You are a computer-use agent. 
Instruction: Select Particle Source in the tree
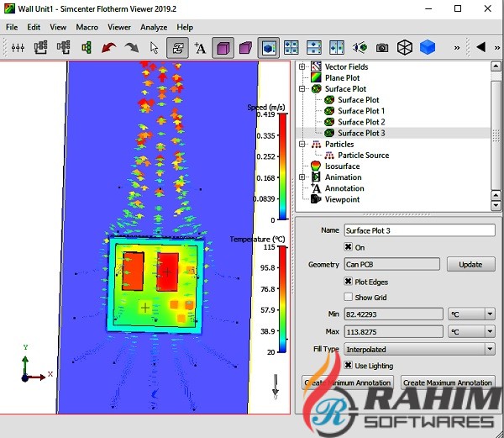tap(363, 156)
